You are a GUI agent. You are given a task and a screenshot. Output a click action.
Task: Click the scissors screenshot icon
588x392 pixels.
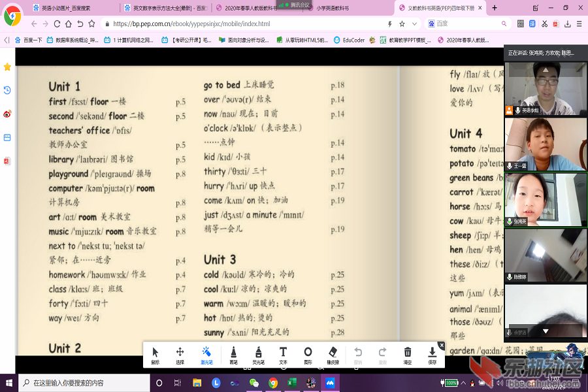(x=544, y=24)
